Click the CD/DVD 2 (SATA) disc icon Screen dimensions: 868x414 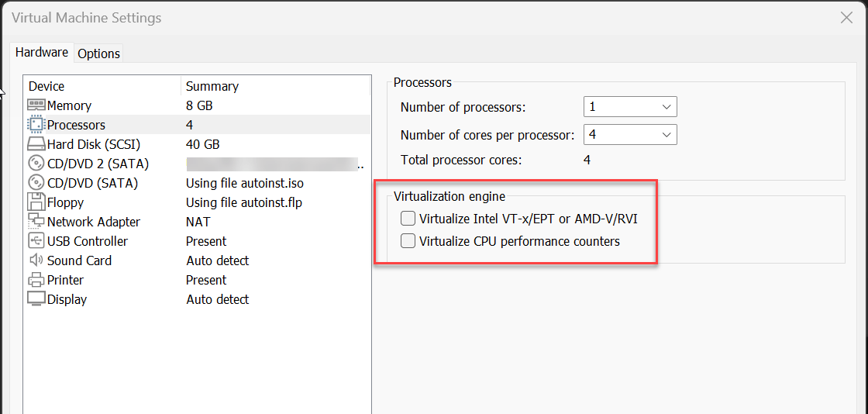(x=36, y=164)
